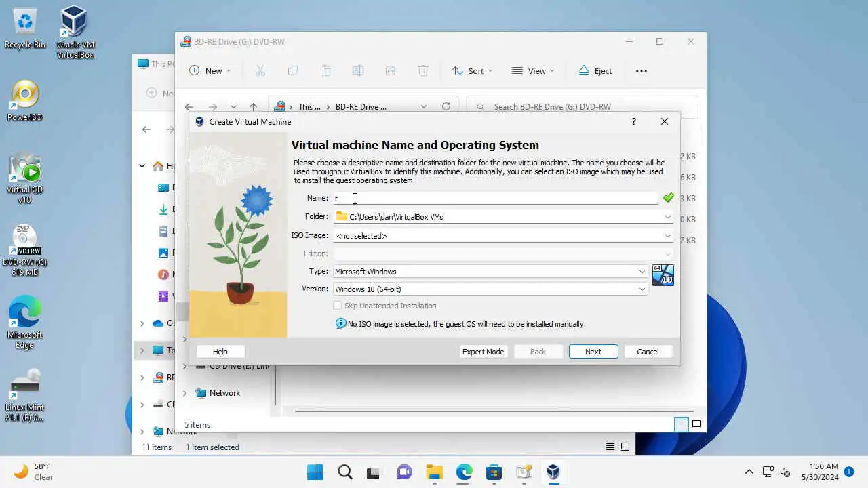Open taskbar Search
The image size is (868, 488).
(x=344, y=472)
